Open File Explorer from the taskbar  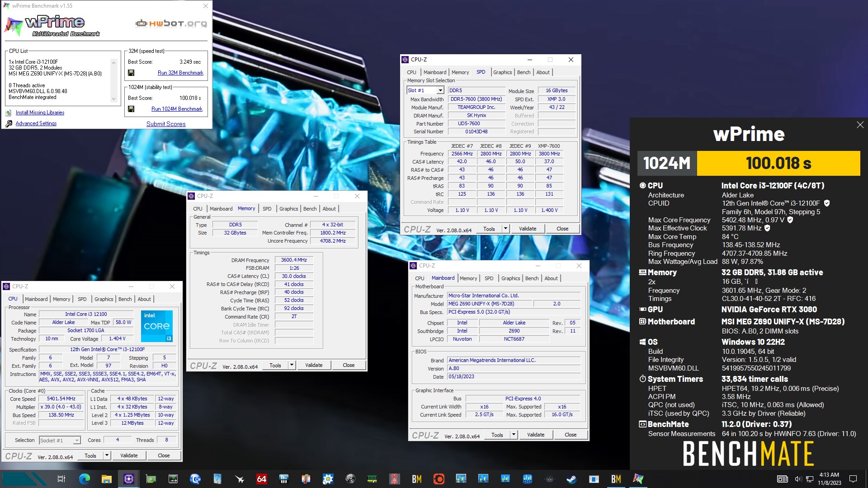107,479
